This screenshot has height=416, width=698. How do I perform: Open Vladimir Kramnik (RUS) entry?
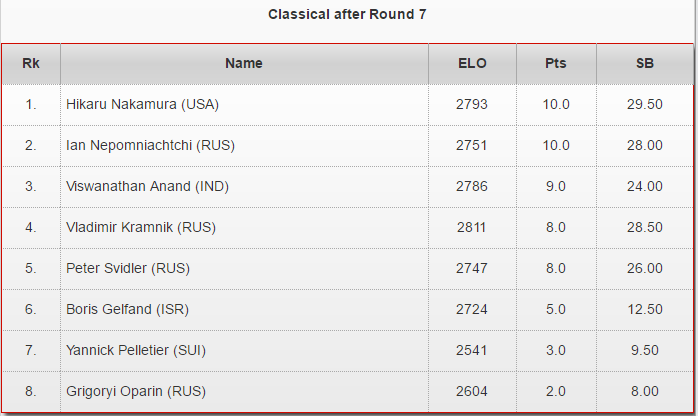click(141, 227)
